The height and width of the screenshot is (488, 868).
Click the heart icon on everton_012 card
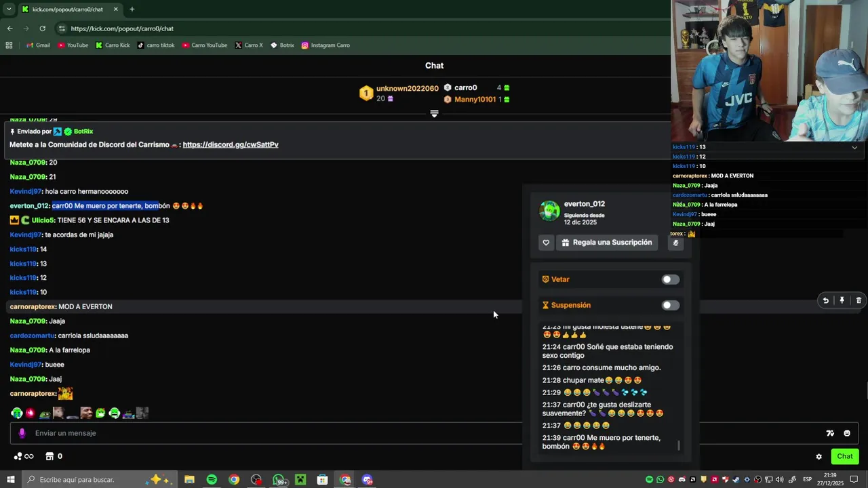coord(546,243)
